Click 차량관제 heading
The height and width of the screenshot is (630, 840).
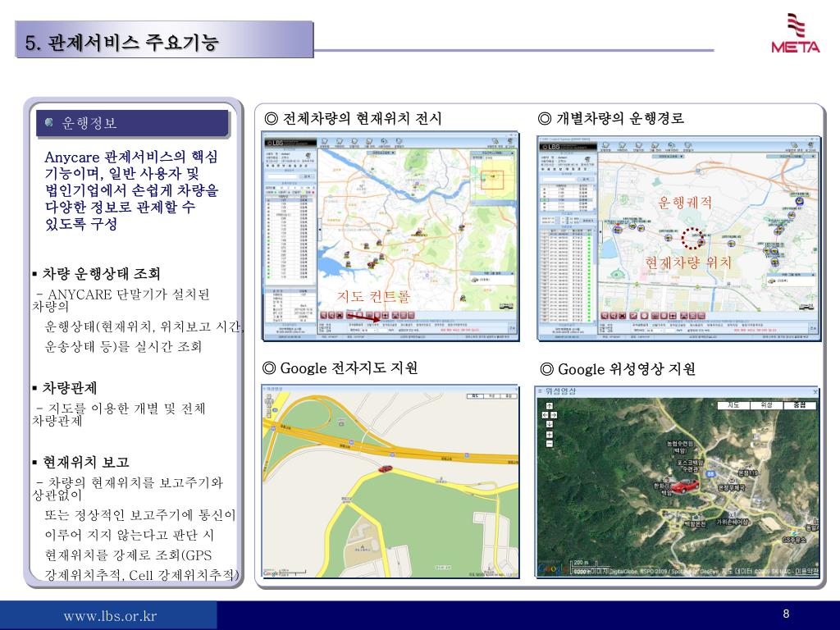70,388
